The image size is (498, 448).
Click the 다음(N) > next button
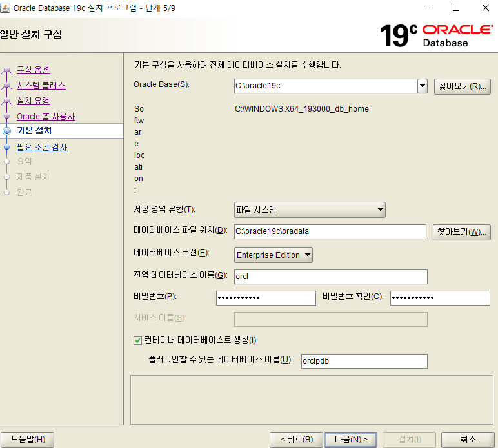[351, 440]
